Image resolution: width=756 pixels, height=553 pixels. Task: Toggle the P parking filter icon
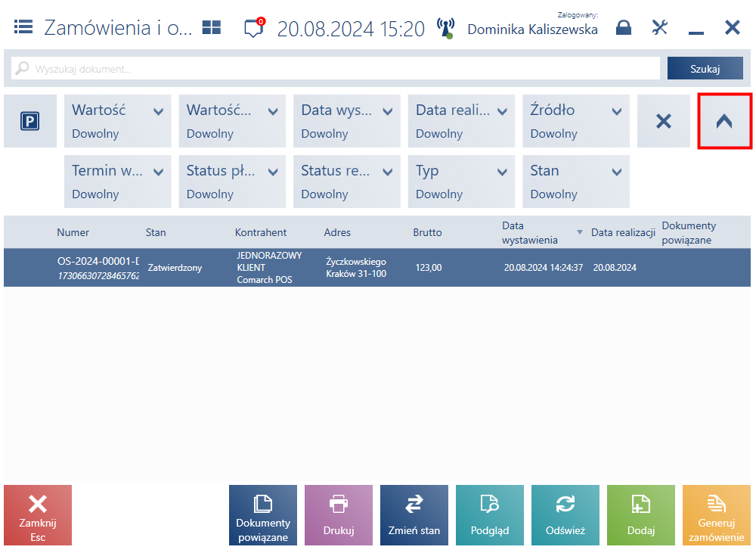pyautogui.click(x=30, y=121)
